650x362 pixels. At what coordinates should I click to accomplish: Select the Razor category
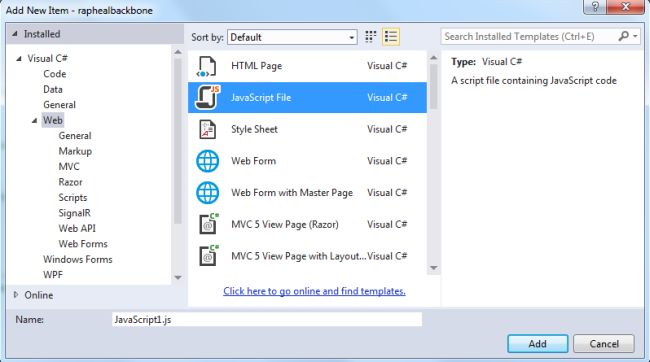70,182
